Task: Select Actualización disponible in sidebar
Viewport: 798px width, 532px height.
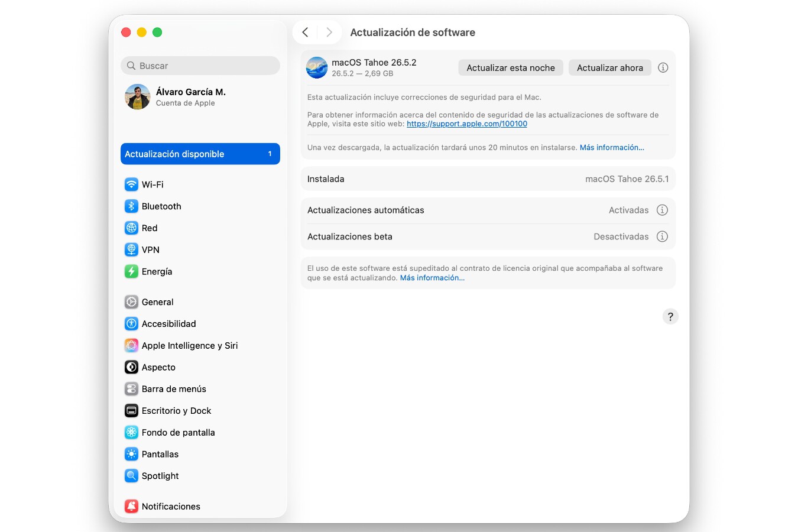Action: [200, 154]
